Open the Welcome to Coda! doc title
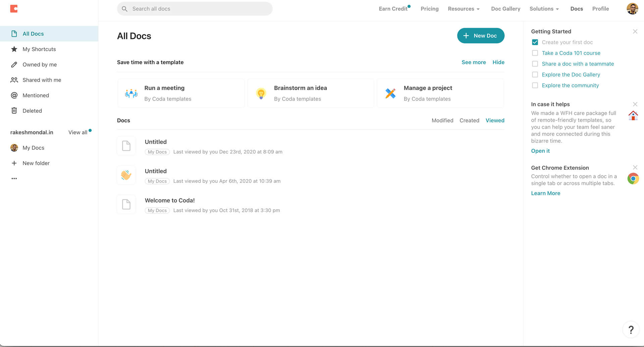Screen dimensions: 644x347 [x=170, y=200]
